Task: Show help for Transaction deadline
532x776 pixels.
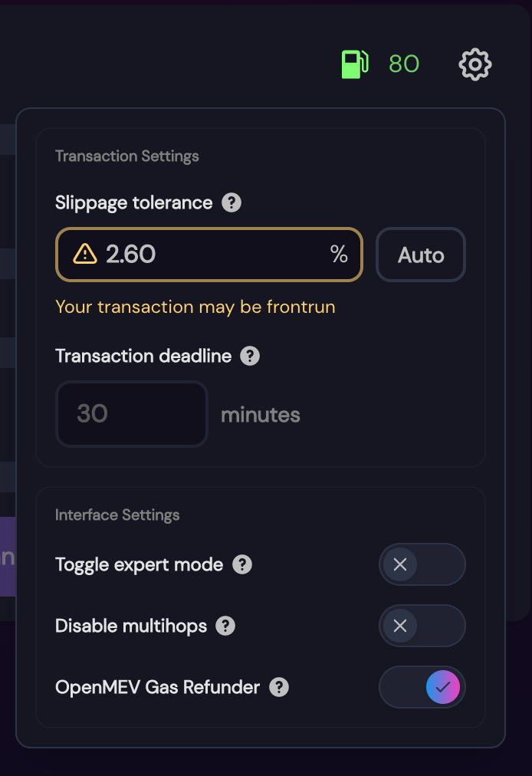Action: [250, 356]
